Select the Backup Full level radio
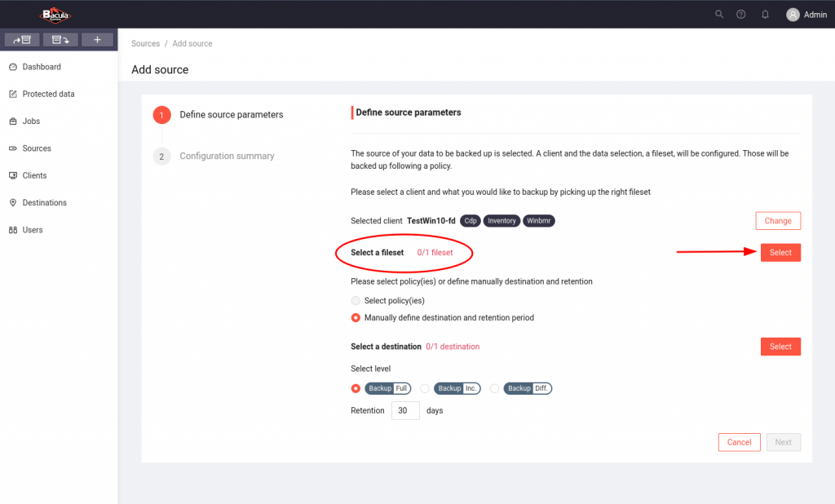 pyautogui.click(x=356, y=388)
